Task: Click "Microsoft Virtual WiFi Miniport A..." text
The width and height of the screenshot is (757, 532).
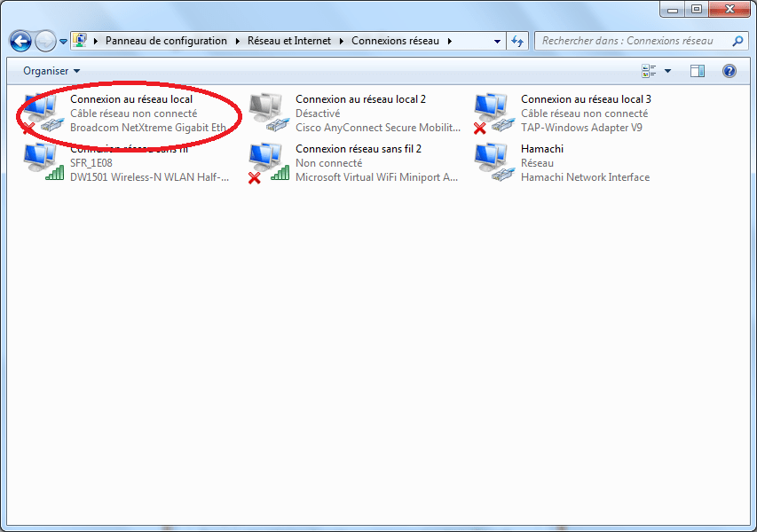Action: [376, 177]
